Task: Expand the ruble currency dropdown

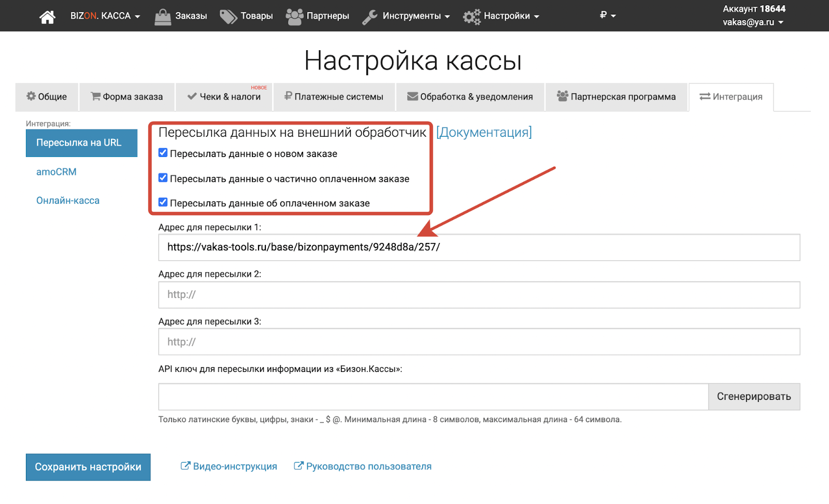Action: [607, 16]
